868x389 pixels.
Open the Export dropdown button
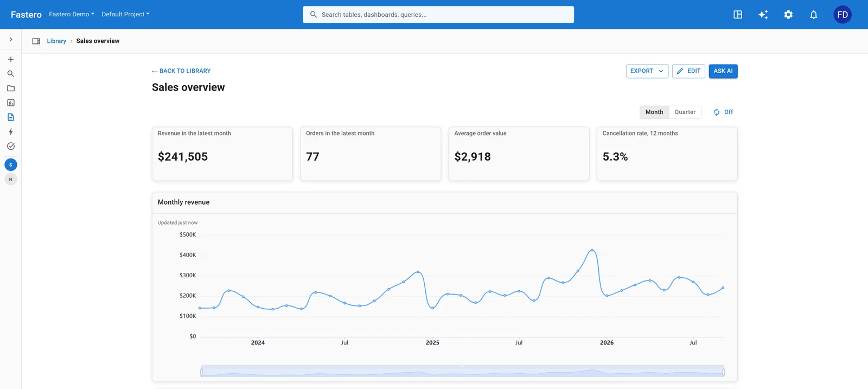(x=647, y=71)
